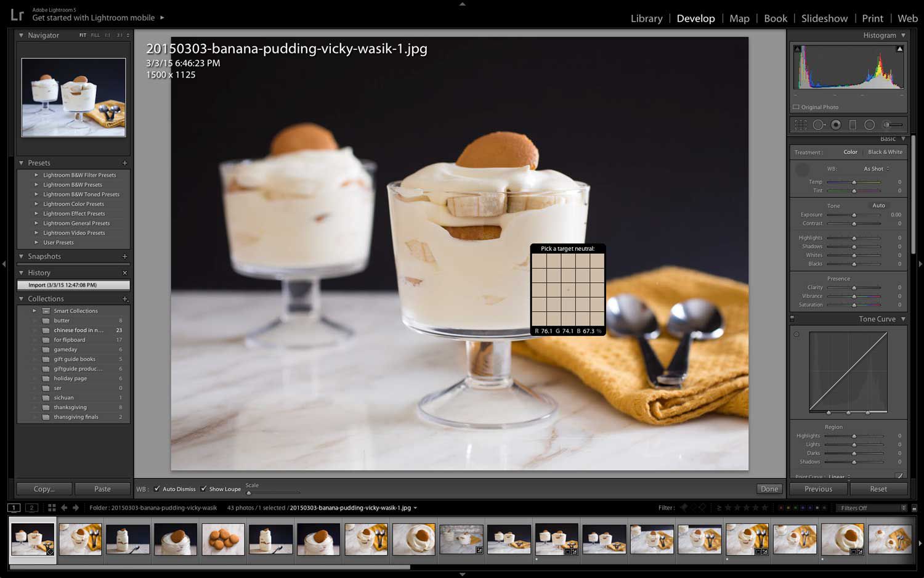Click the Previous button
The width and height of the screenshot is (924, 578).
(817, 488)
